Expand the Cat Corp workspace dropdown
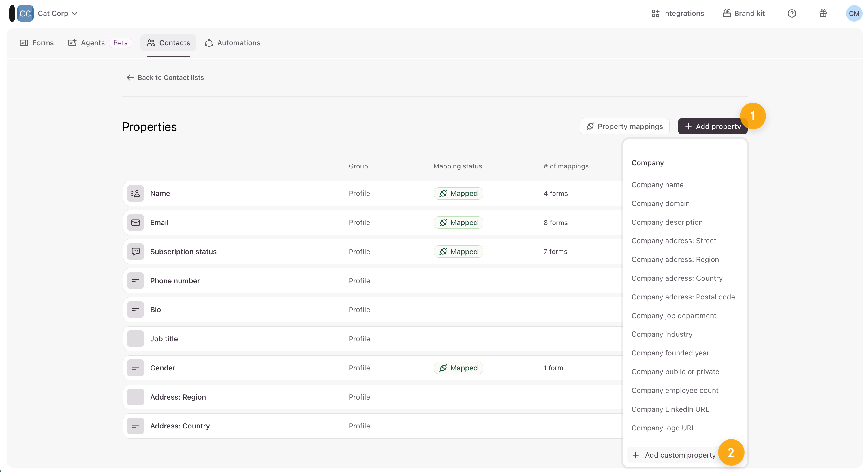The height and width of the screenshot is (472, 868). (58, 14)
